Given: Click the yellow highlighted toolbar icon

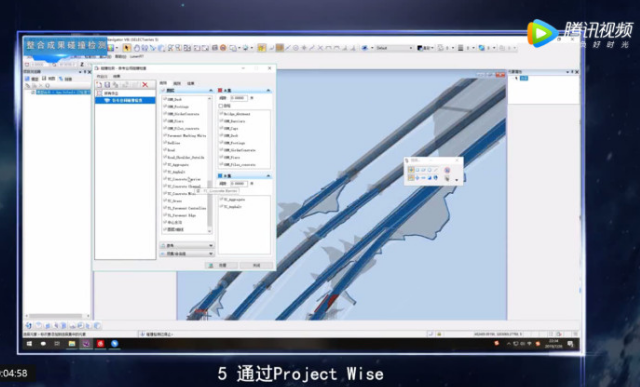Looking at the screenshot, I should [x=261, y=48].
